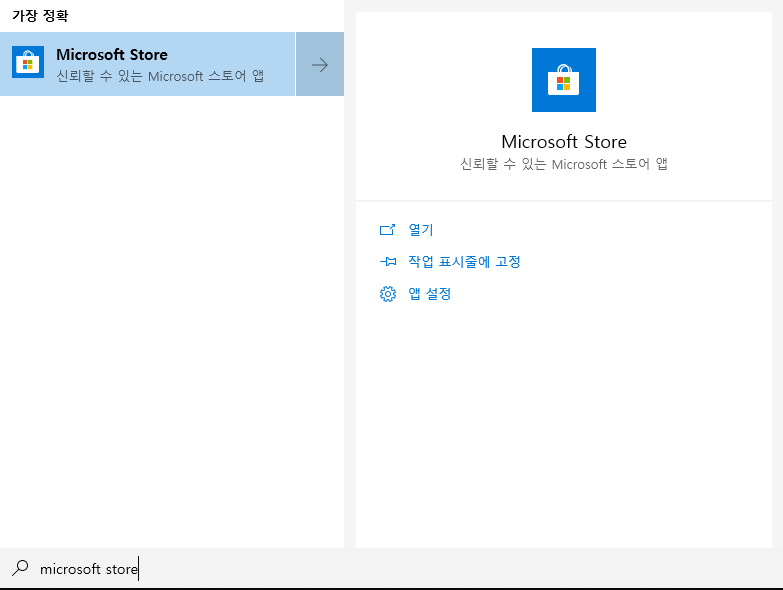The height and width of the screenshot is (590, 783).
Task: Choose 작업 표시줄에 고정 to pin to taskbar
Action: [x=464, y=262]
